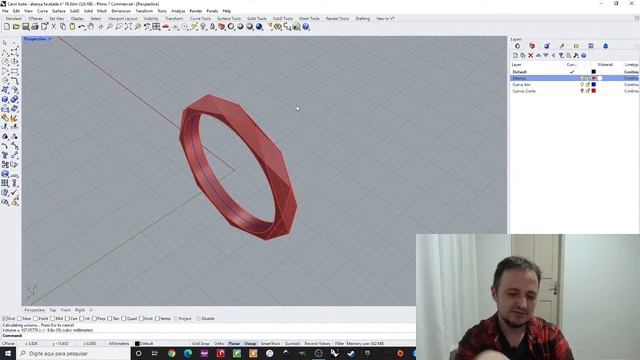Open the Analyze menu

click(x=178, y=11)
